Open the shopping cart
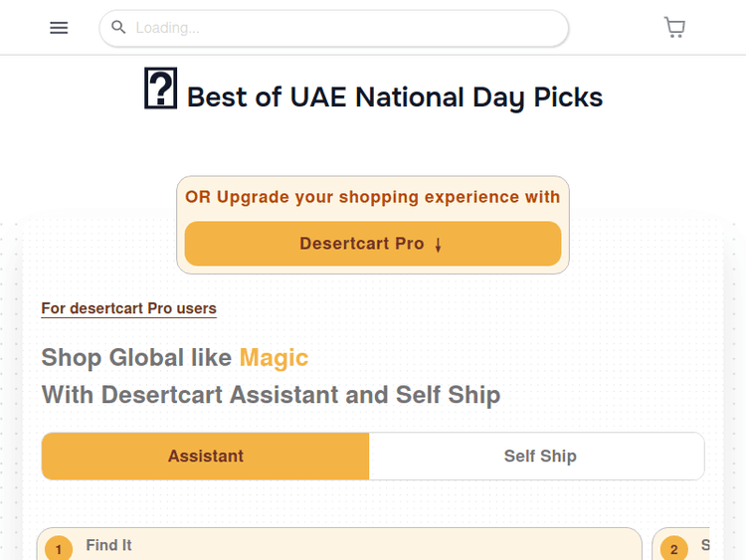The image size is (746, 560). pos(674,28)
